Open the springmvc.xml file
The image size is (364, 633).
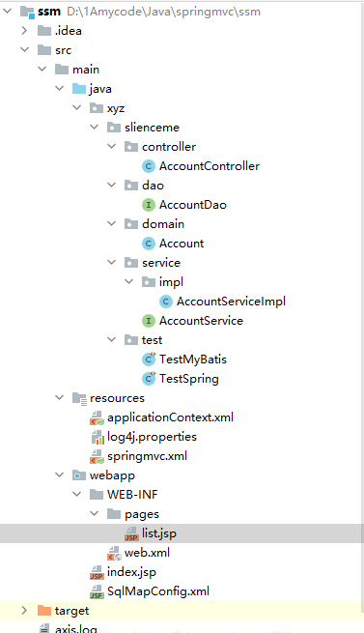coord(148,456)
